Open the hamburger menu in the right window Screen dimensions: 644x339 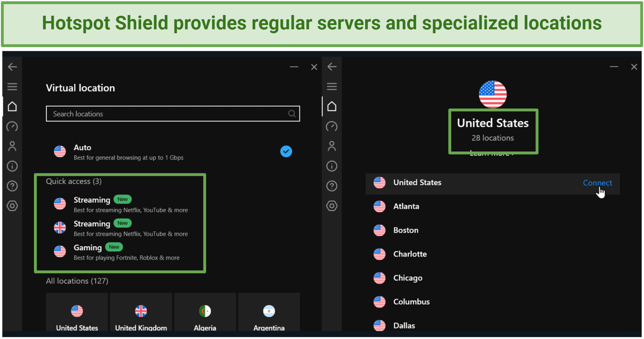click(332, 87)
